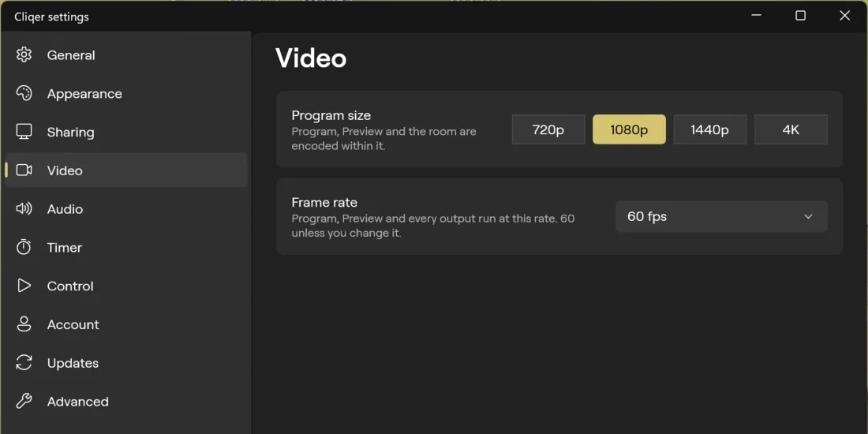Viewport: 868px width, 434px height.
Task: Expand the frame rate chevron arrow
Action: point(808,216)
